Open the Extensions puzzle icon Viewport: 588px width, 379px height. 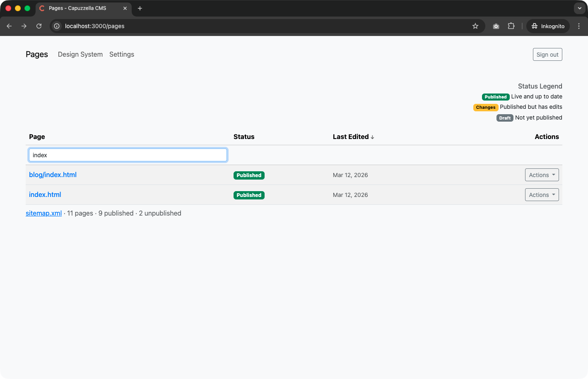[x=511, y=26]
